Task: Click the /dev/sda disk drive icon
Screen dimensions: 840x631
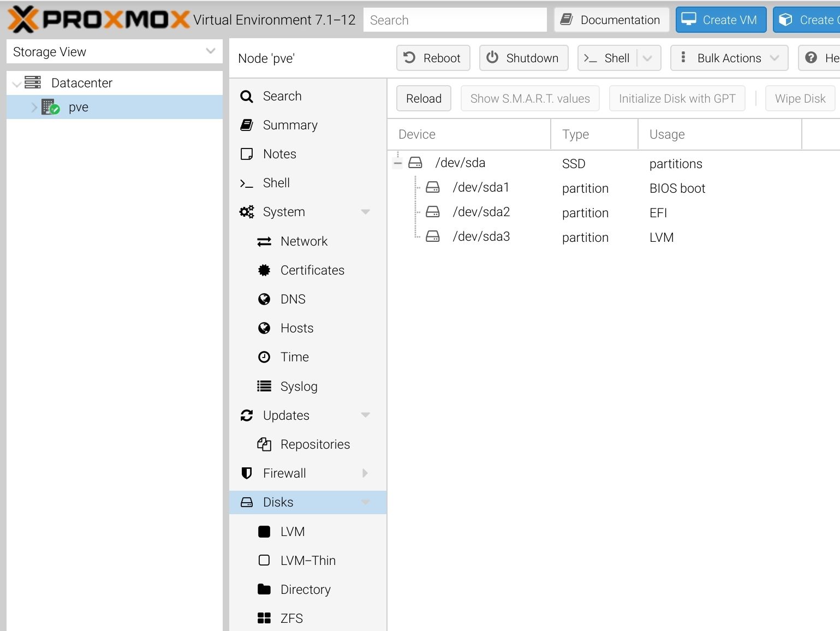Action: (x=415, y=163)
